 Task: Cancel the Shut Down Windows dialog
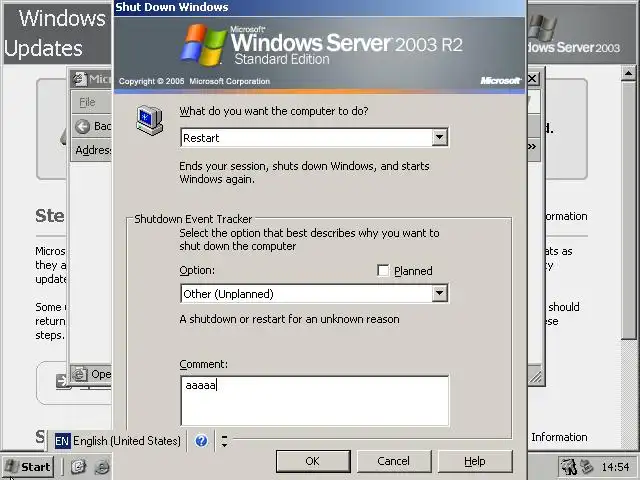[x=393, y=461]
